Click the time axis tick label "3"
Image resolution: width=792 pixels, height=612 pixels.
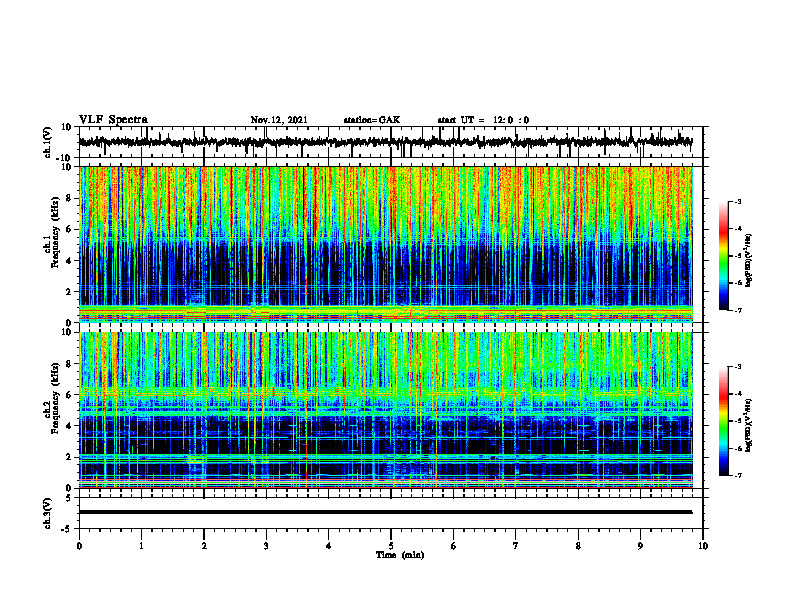coord(266,546)
